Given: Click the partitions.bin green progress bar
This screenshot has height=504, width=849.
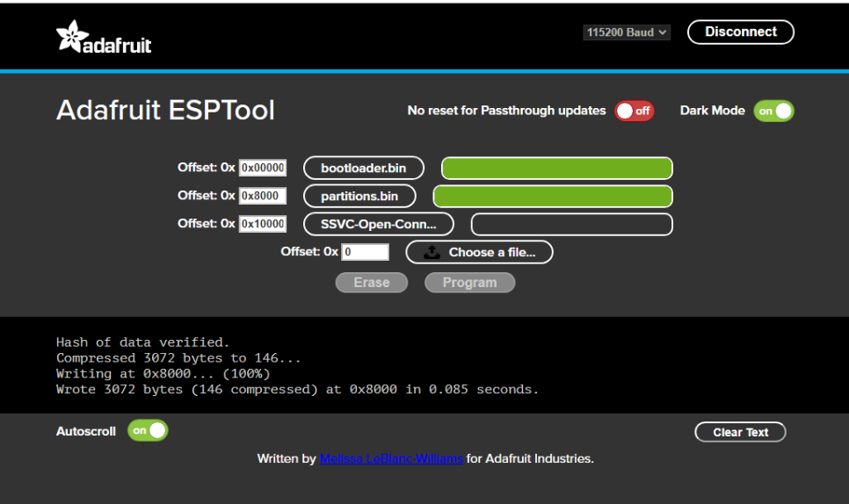Looking at the screenshot, I should pyautogui.click(x=552, y=197).
